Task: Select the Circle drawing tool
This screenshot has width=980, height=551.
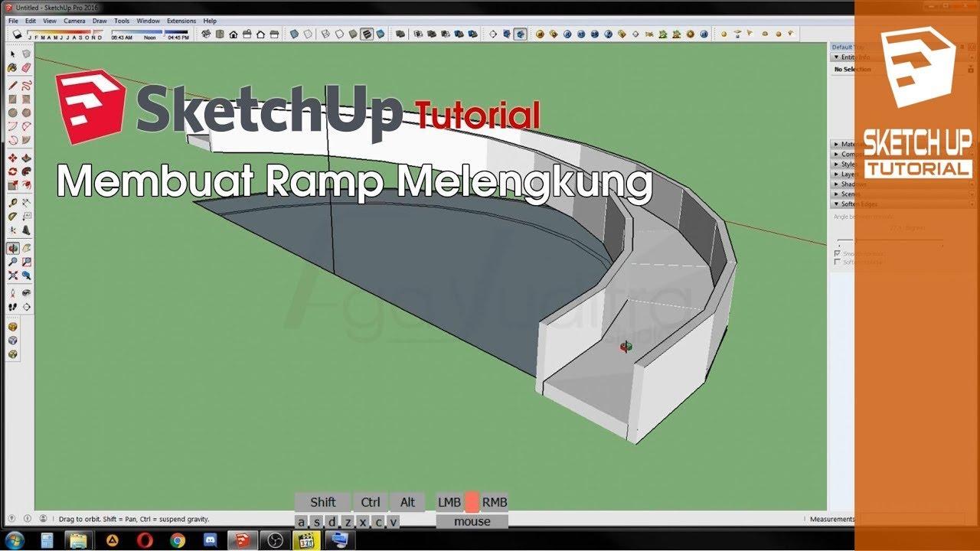Action: 12,113
